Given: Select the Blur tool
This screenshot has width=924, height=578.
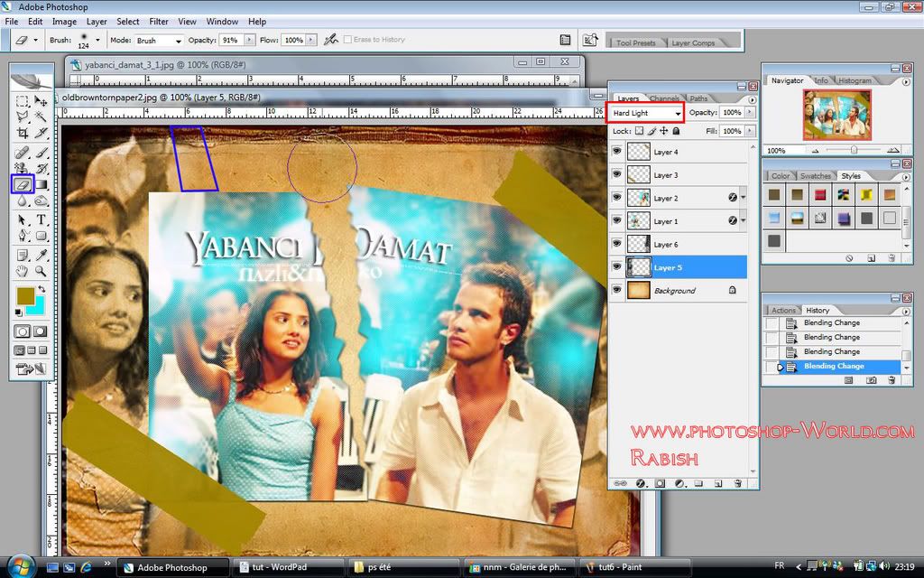Looking at the screenshot, I should tap(23, 200).
